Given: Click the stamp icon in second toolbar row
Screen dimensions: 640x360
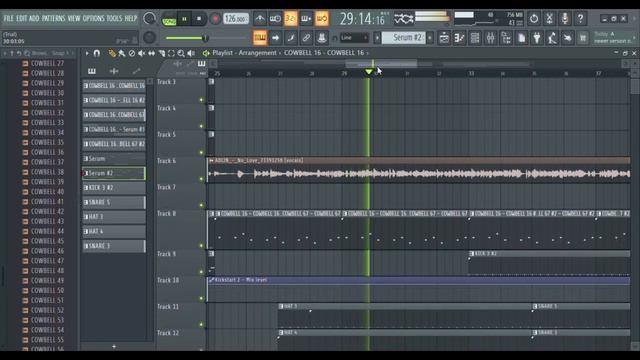Looking at the screenshot, I should pyautogui.click(x=322, y=38).
